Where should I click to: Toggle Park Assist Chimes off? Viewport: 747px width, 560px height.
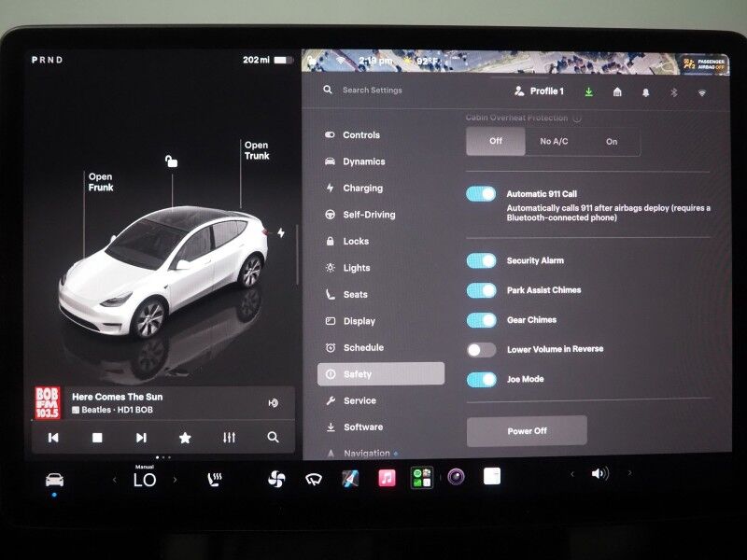481,290
